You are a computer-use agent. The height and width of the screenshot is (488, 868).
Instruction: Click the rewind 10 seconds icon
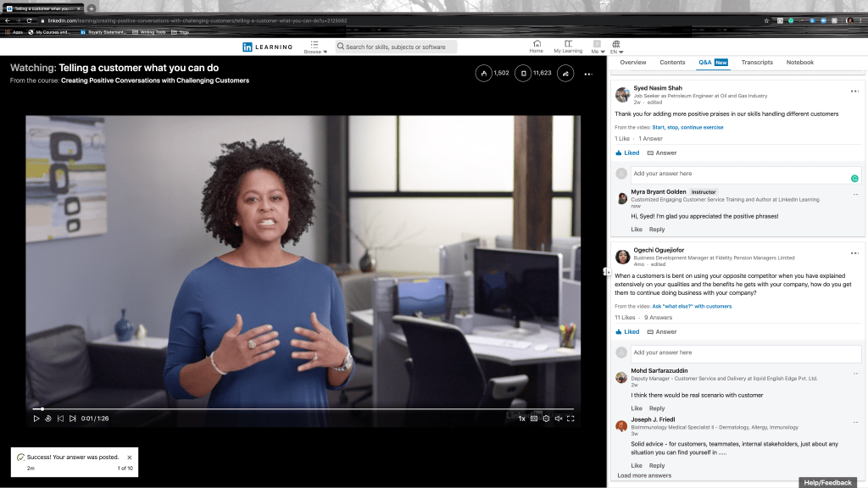point(48,419)
